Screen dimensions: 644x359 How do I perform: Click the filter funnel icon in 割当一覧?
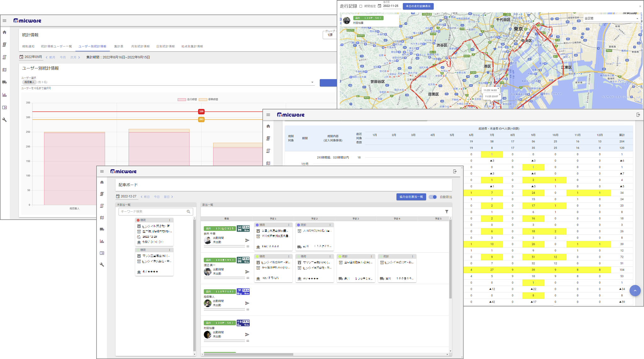coord(447,212)
